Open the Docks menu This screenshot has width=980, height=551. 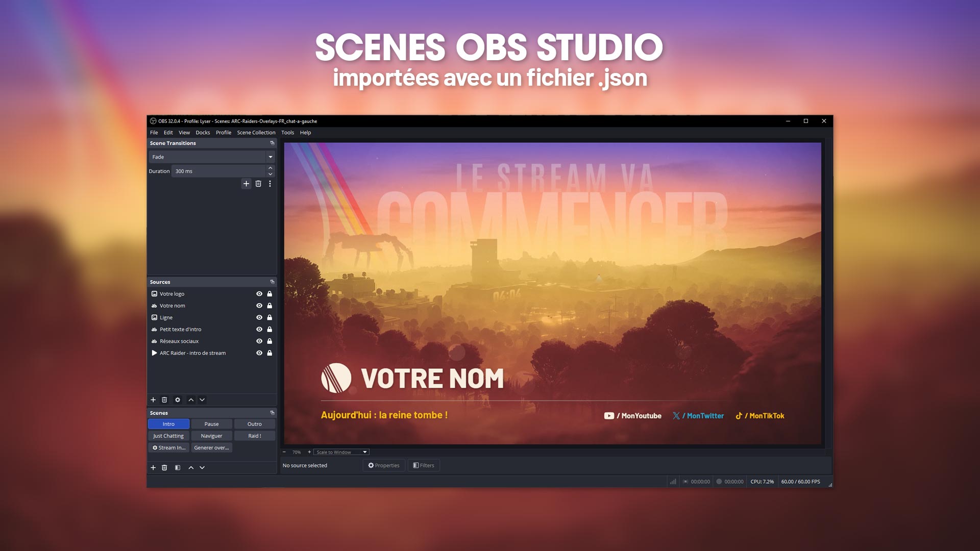tap(203, 133)
